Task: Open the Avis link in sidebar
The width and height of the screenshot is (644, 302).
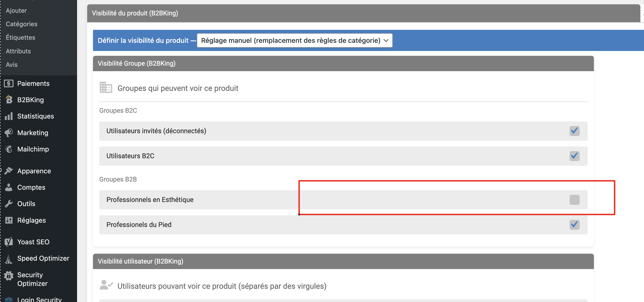Action: point(12,65)
